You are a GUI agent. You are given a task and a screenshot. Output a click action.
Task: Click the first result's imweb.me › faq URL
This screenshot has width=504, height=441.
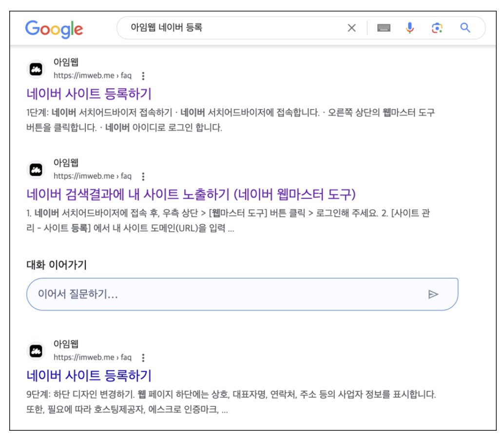(93, 76)
